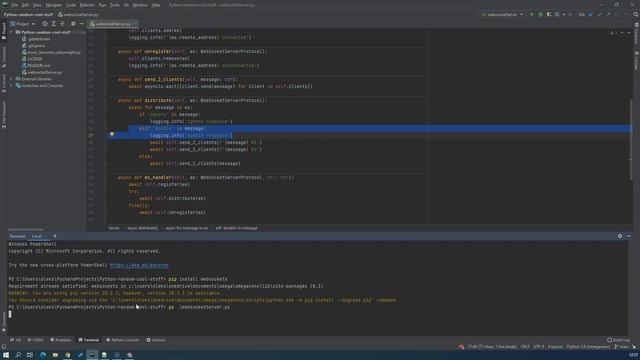Expand Scratches and Consoles node

point(12,86)
